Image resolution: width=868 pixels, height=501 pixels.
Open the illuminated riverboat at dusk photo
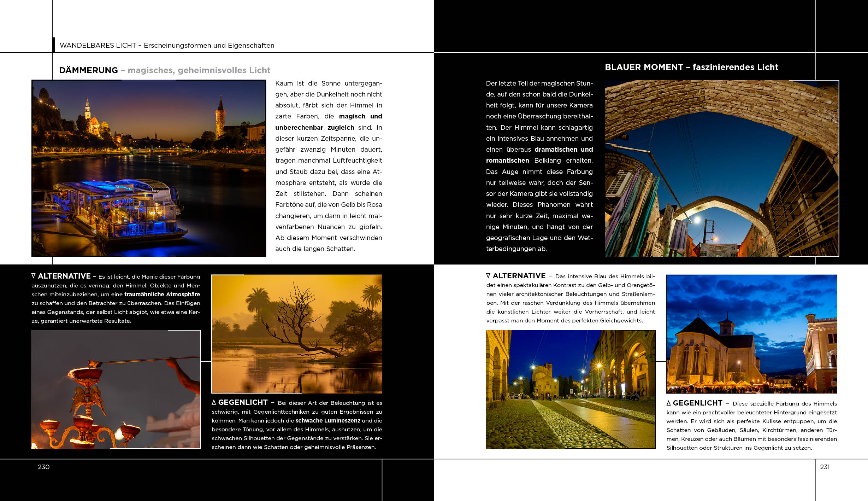149,168
